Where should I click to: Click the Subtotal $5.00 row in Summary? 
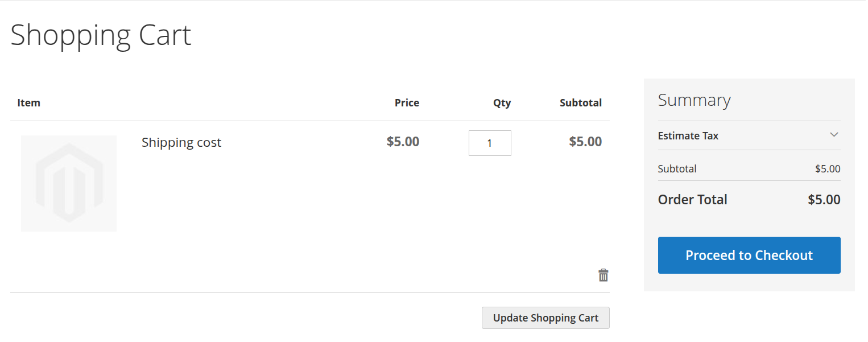[749, 168]
